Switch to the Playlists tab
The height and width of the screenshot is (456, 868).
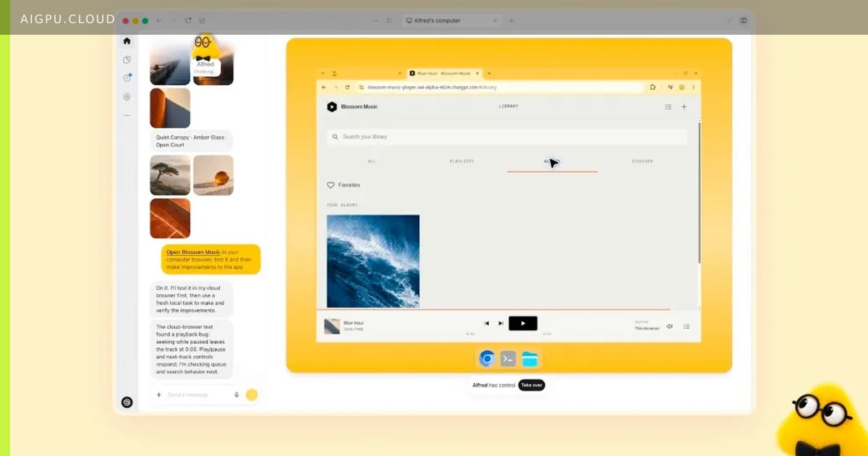[x=462, y=161]
